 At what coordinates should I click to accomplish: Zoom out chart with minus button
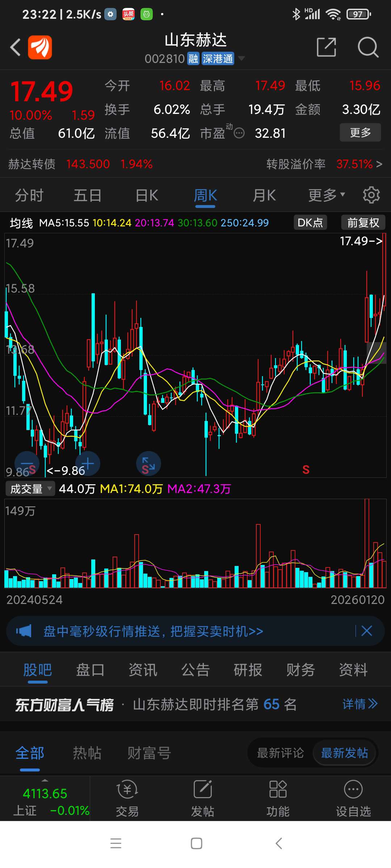(x=27, y=464)
